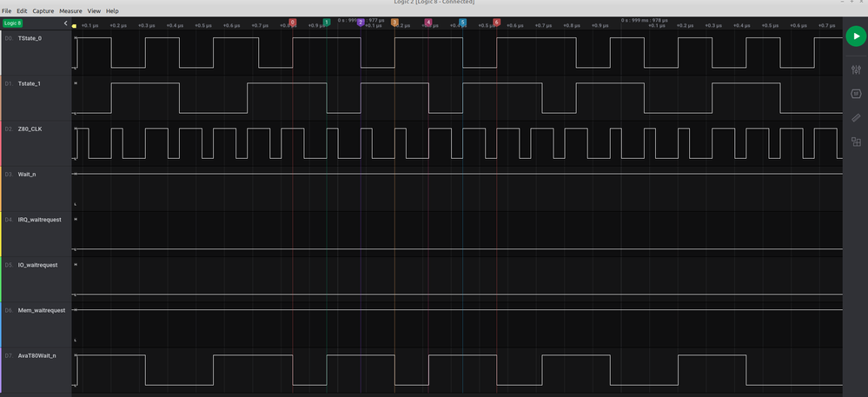
Task: Select timing marker 5
Action: pyautogui.click(x=463, y=22)
